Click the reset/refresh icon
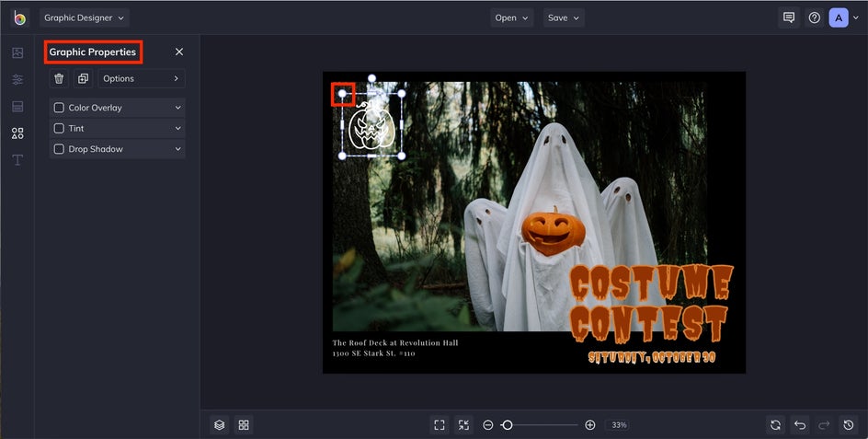This screenshot has height=439, width=868. (x=775, y=425)
